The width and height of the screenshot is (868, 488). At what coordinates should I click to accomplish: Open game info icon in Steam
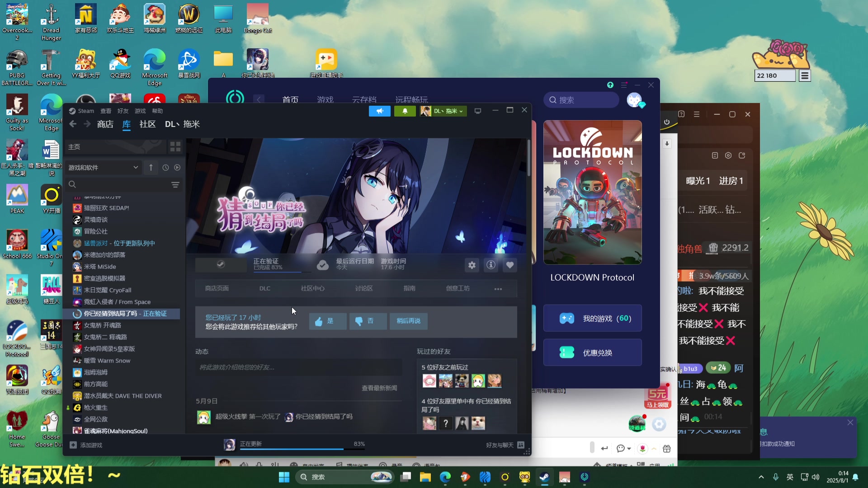[x=491, y=265]
